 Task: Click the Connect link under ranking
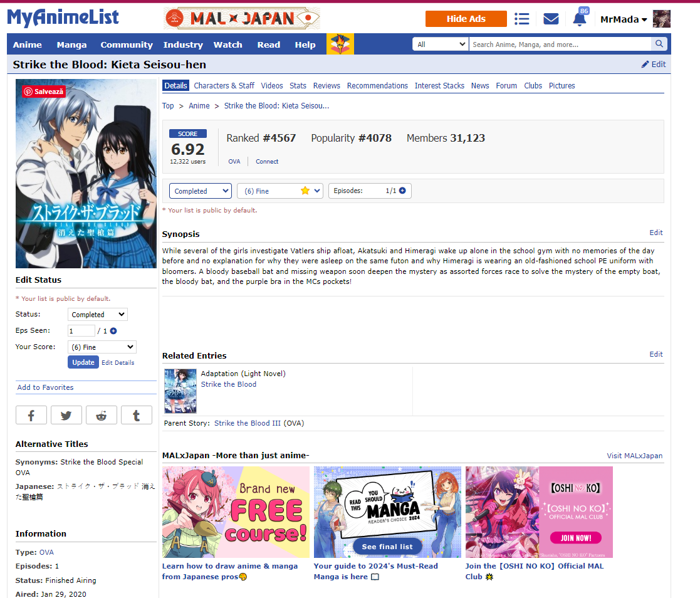click(267, 162)
